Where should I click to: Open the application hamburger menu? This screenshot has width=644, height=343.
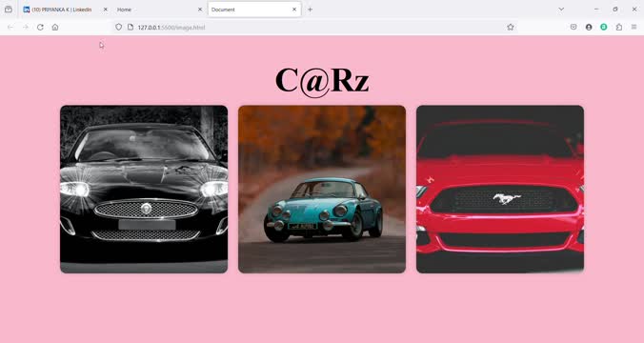tap(634, 27)
